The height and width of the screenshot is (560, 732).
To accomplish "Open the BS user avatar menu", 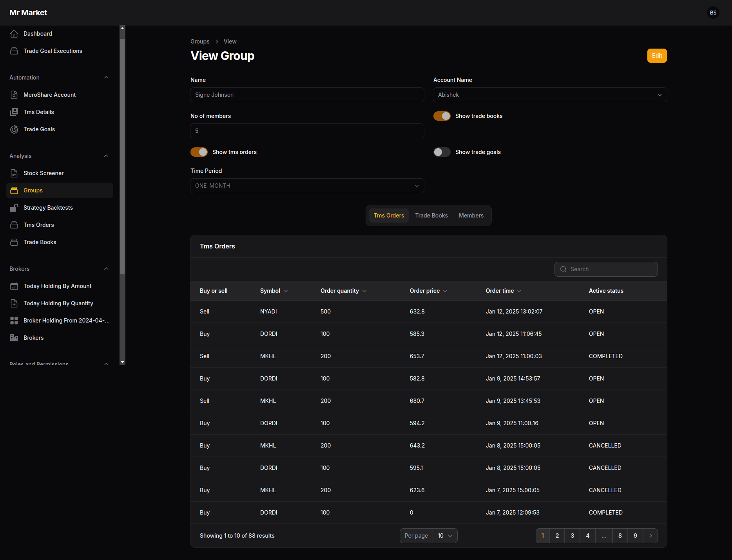I will pyautogui.click(x=713, y=13).
